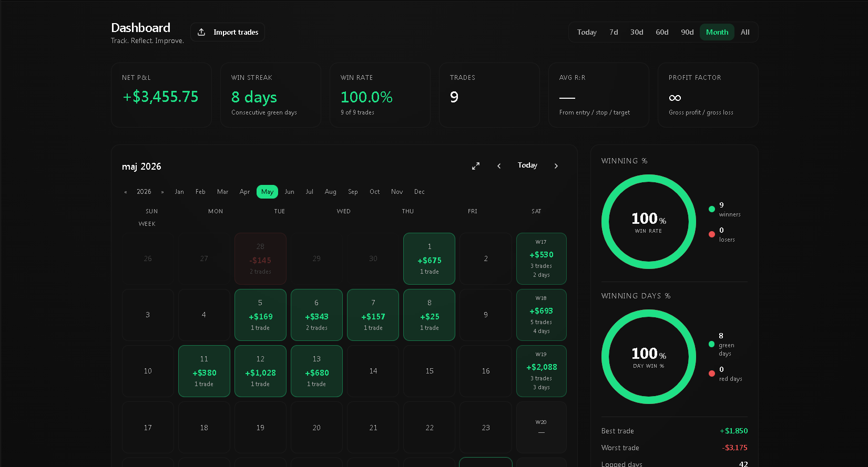Select the highlighted May month
868x467 pixels.
267,192
